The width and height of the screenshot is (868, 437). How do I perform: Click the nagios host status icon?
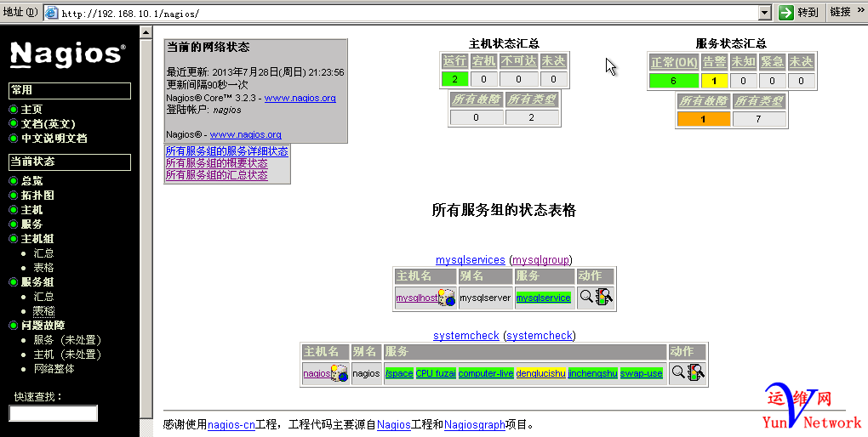click(x=340, y=373)
